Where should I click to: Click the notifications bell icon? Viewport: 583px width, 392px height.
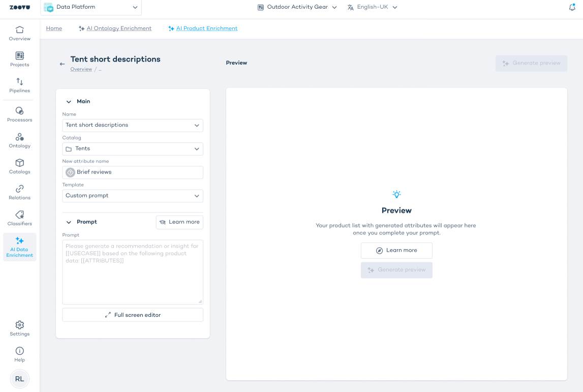[x=572, y=7]
